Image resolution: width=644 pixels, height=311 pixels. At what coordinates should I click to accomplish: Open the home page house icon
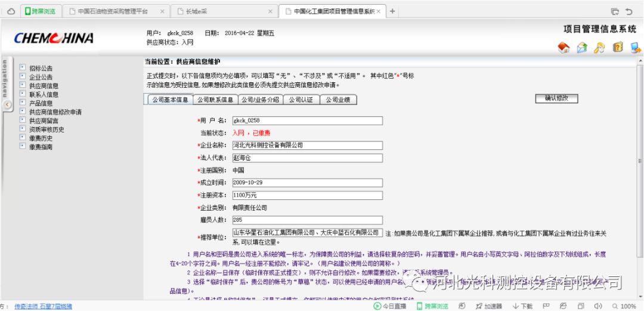[x=563, y=48]
